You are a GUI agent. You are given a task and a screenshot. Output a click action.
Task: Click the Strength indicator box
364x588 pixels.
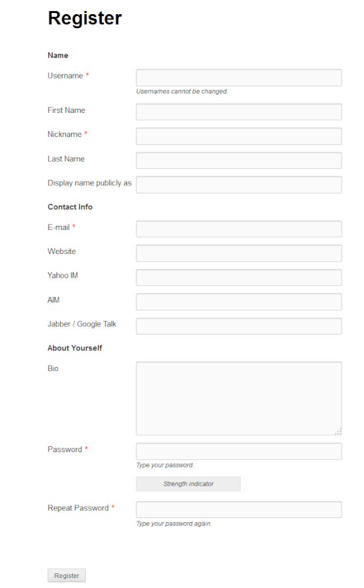click(x=188, y=484)
